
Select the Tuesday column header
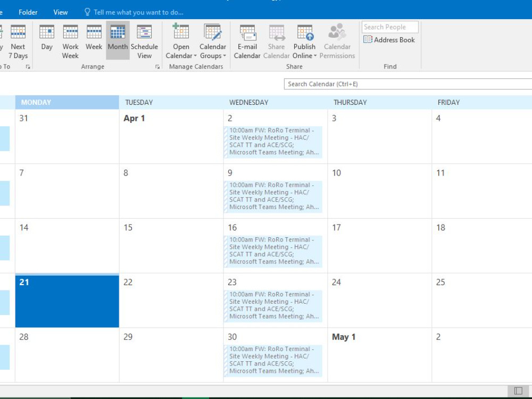(171, 103)
